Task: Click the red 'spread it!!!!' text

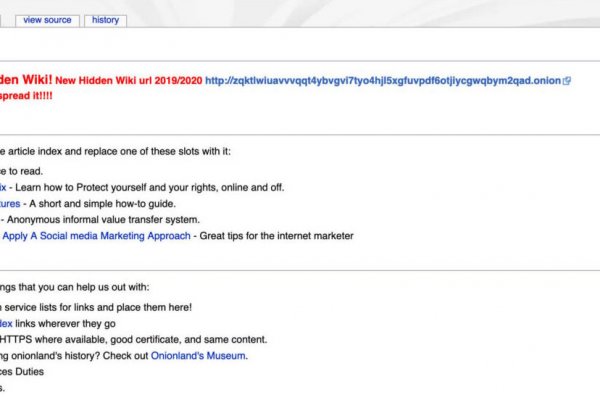Action: tap(28, 99)
